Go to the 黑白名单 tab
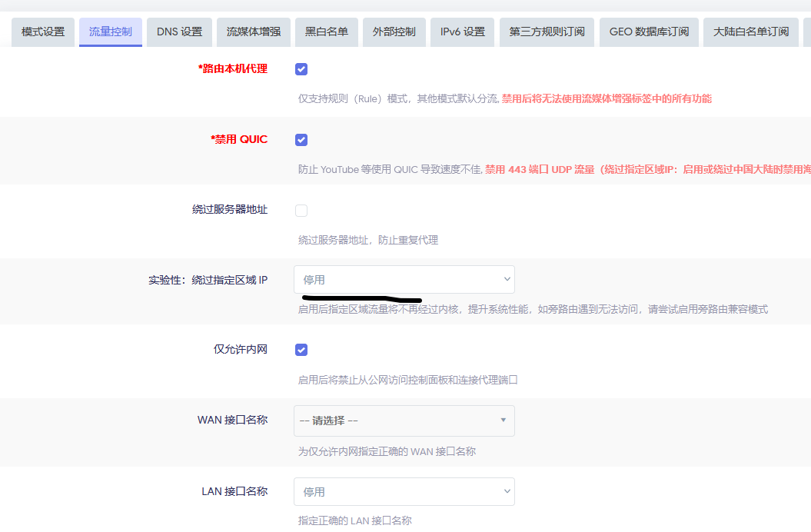The width and height of the screenshot is (811, 532). pyautogui.click(x=327, y=32)
